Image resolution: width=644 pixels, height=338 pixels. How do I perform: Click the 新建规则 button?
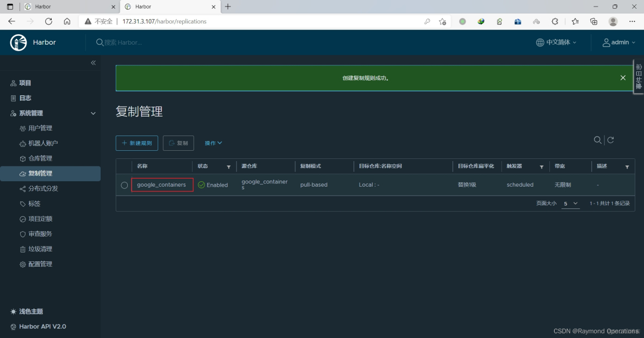137,143
